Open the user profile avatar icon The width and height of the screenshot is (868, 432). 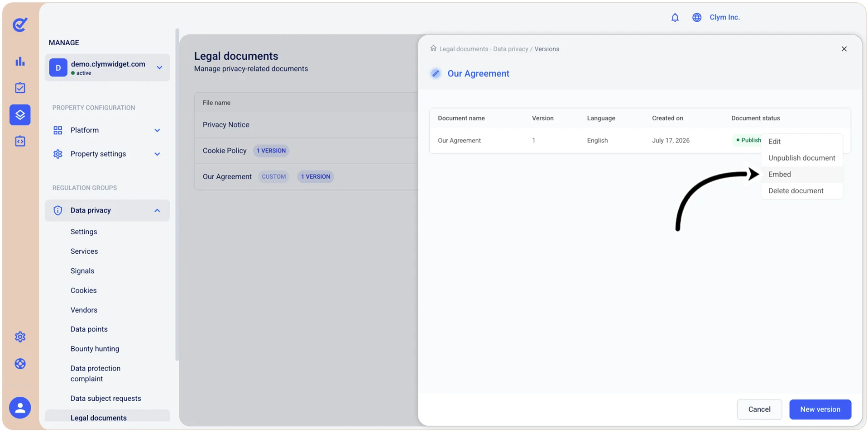[20, 408]
